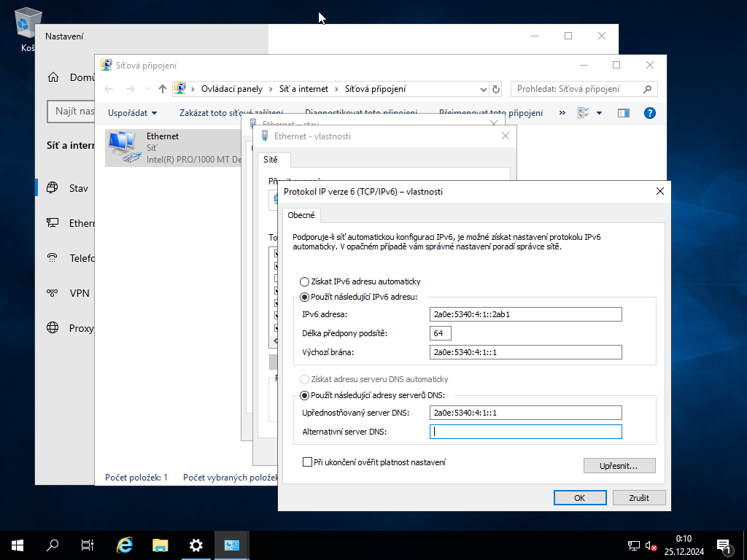Enable Při ukončení ověřit platnost nastavení checkbox
747x560 pixels.
click(x=307, y=462)
